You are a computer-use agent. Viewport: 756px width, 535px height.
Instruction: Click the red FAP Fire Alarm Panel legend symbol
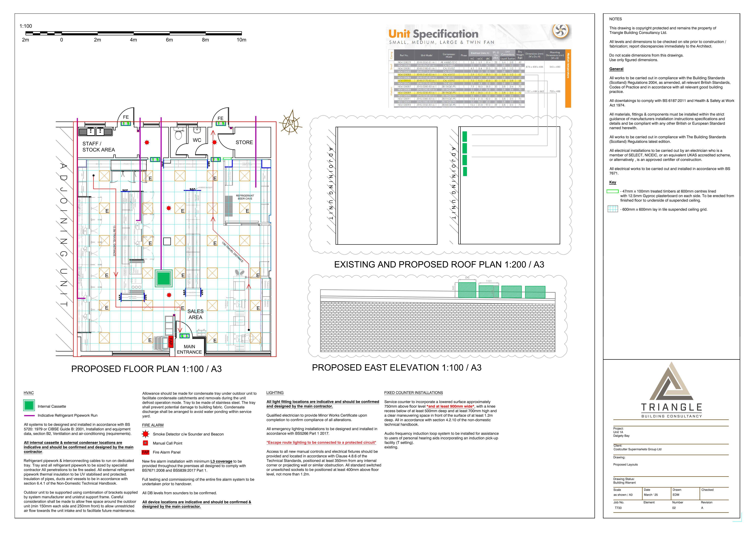[145, 452]
